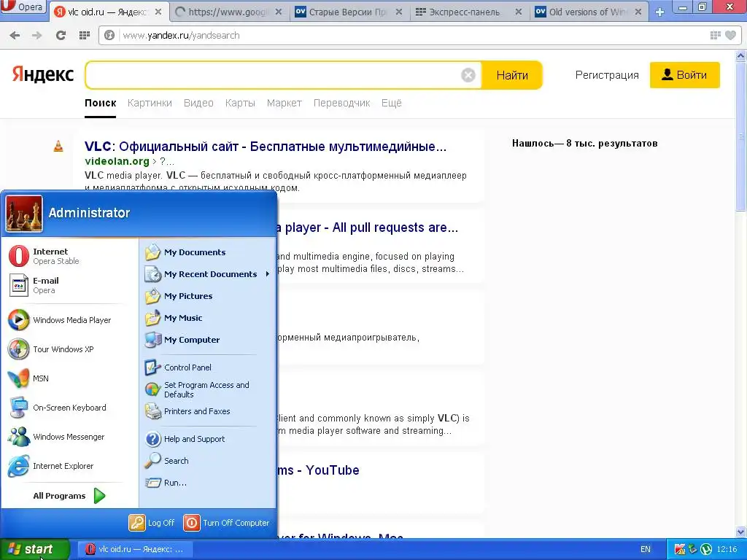Launch MSN from Start menu
747x560 pixels.
click(71, 378)
